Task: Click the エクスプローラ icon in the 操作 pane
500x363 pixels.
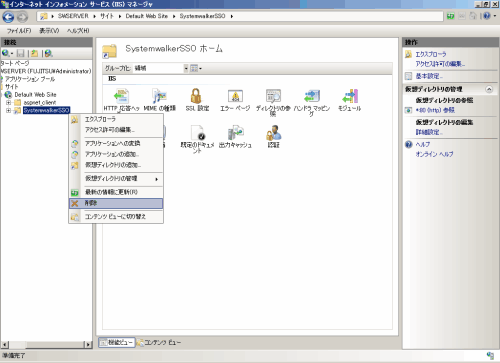Action: [x=408, y=54]
